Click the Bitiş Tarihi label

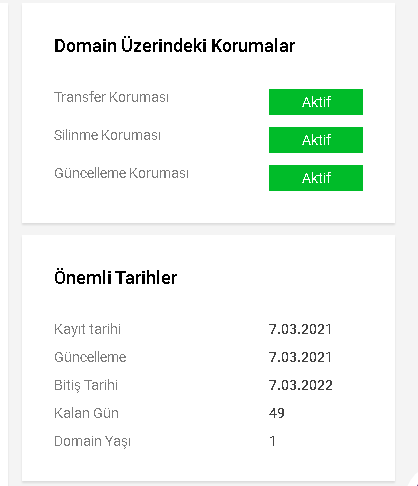point(86,386)
